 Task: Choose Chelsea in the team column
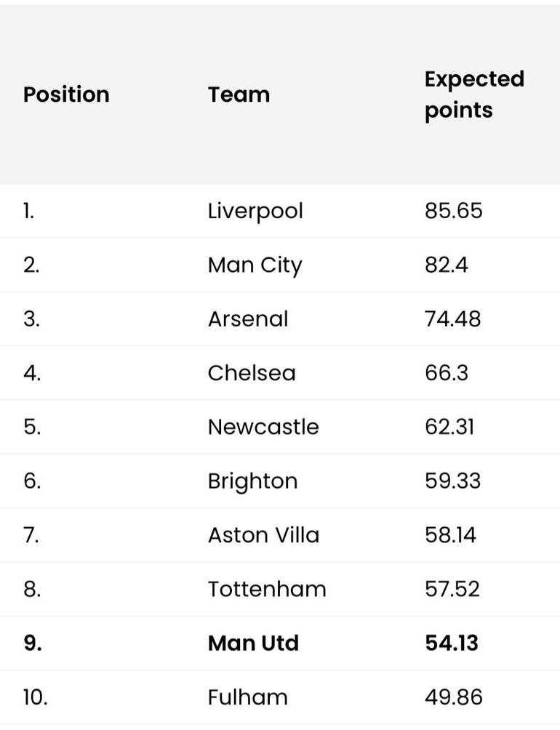[252, 373]
